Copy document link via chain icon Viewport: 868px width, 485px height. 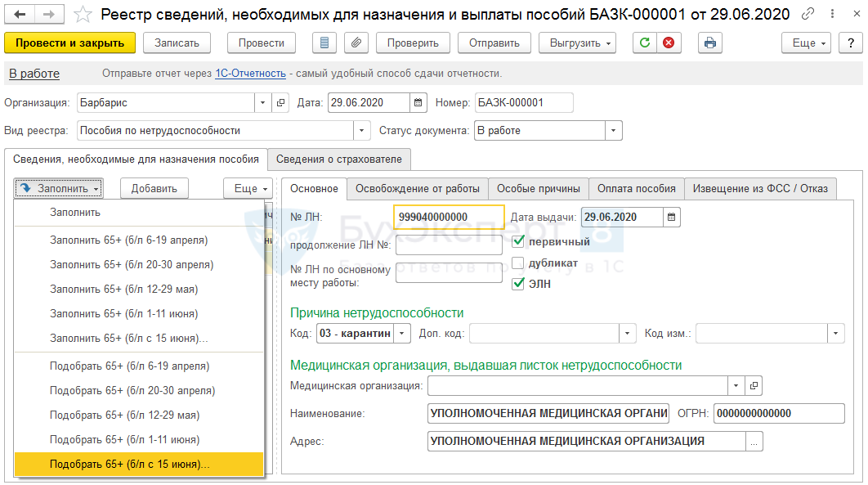(x=808, y=15)
